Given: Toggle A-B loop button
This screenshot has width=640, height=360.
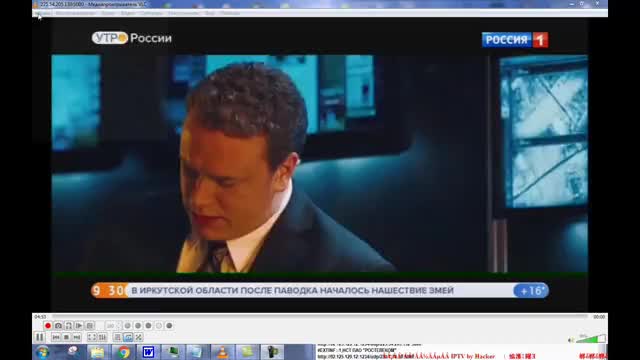Looking at the screenshot, I should pyautogui.click(x=69, y=326).
